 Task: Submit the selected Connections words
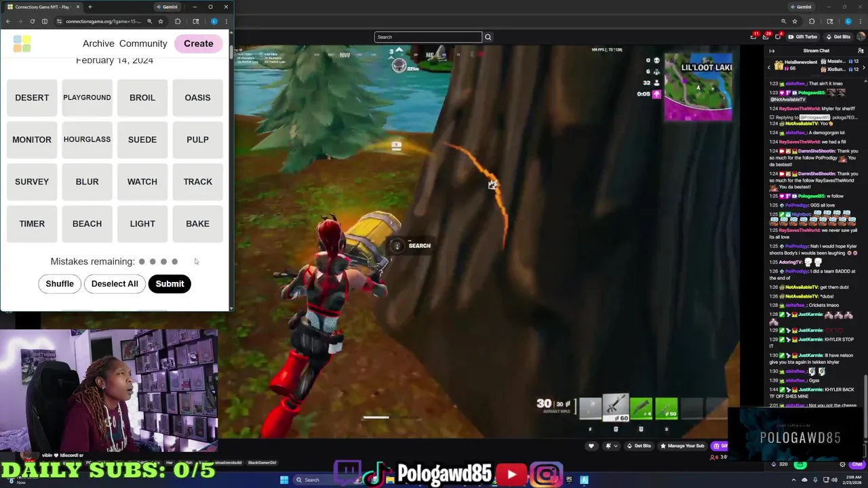(170, 284)
